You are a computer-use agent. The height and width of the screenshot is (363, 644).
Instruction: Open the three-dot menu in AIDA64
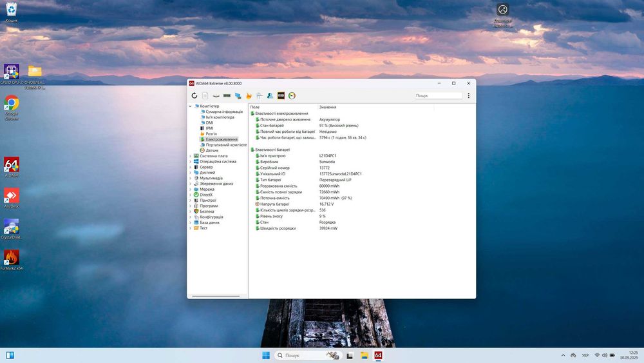click(x=468, y=95)
